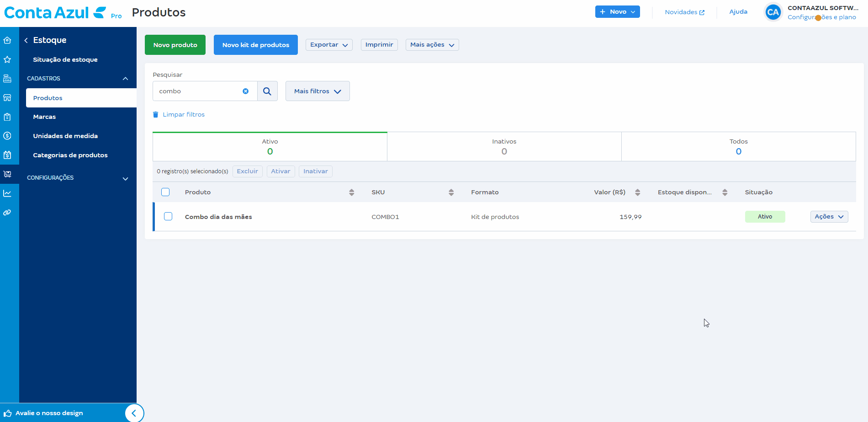Open the storefront icon in sidebar
This screenshot has height=422, width=868.
click(7, 97)
